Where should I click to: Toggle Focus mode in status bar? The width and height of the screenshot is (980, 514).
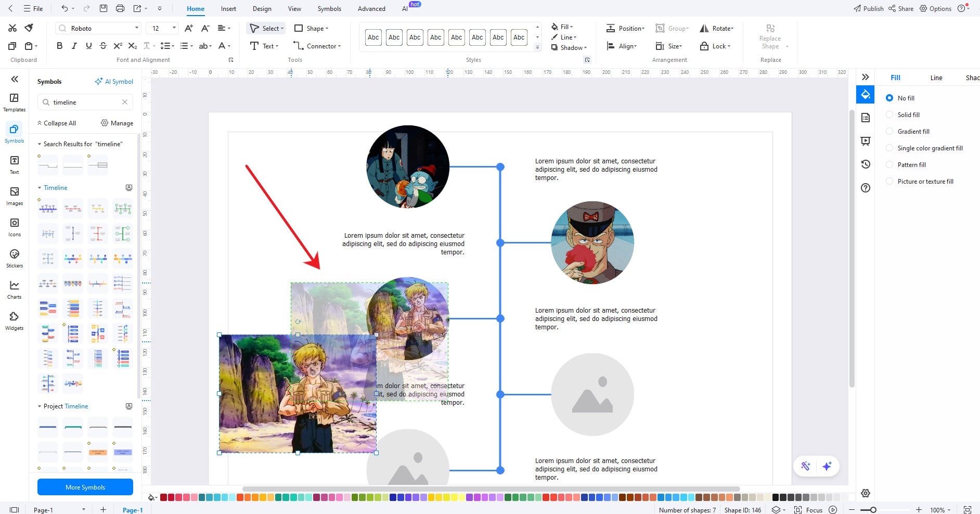point(809,510)
